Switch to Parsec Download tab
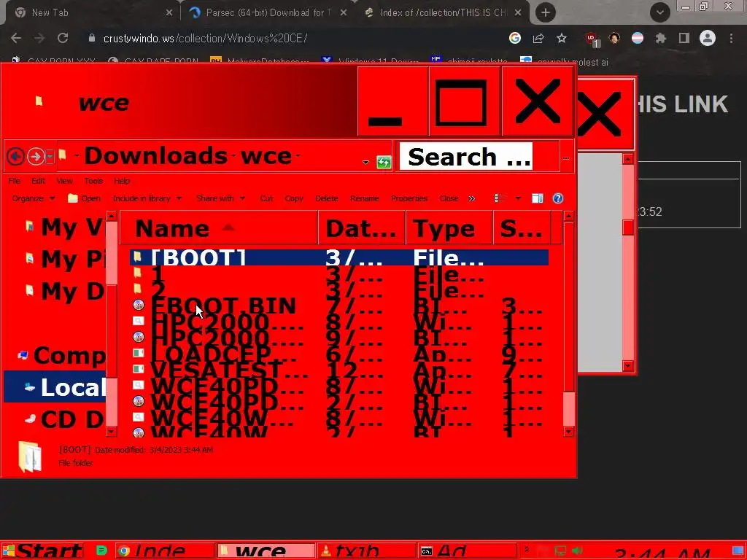The image size is (747, 560). 267,13
